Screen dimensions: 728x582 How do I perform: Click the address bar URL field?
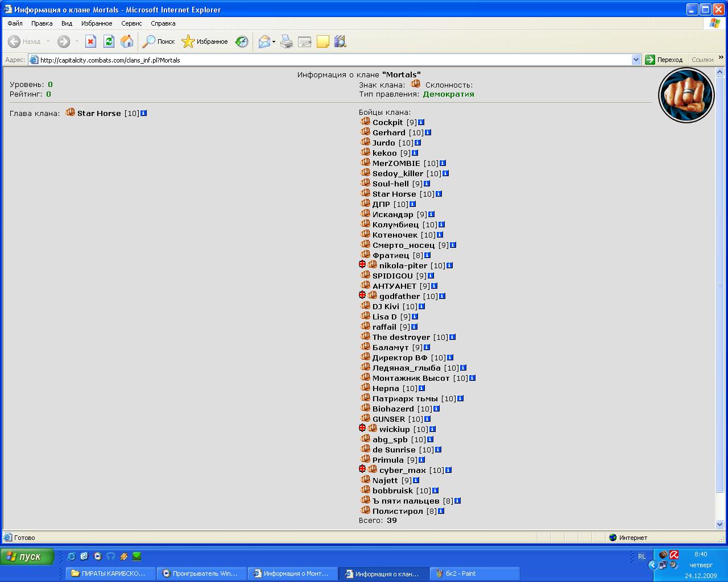334,60
